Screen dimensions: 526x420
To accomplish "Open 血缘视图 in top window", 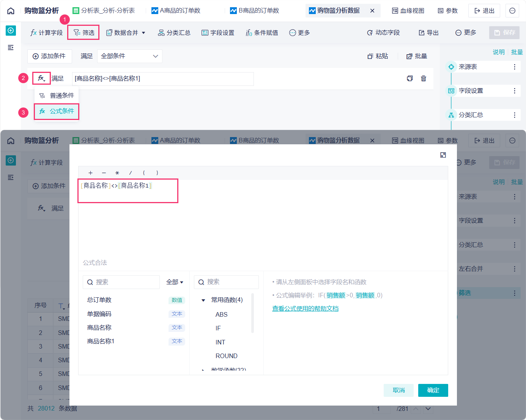I will [408, 11].
